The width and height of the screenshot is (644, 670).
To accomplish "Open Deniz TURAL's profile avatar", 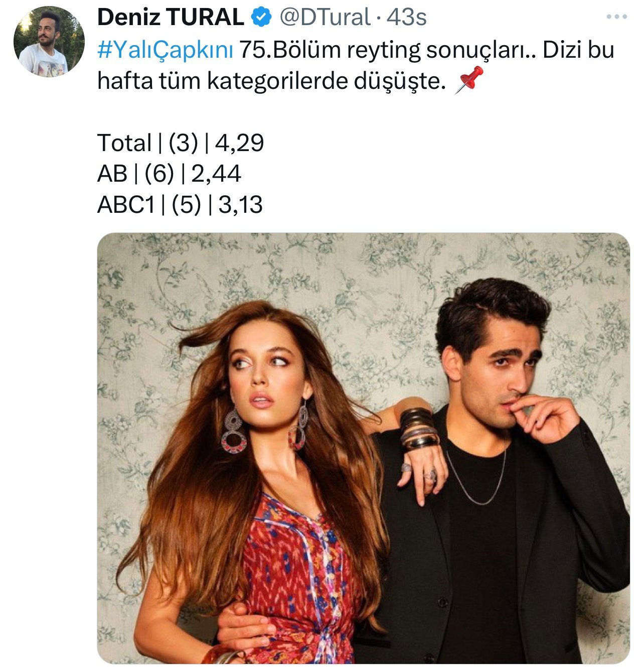I will [49, 42].
